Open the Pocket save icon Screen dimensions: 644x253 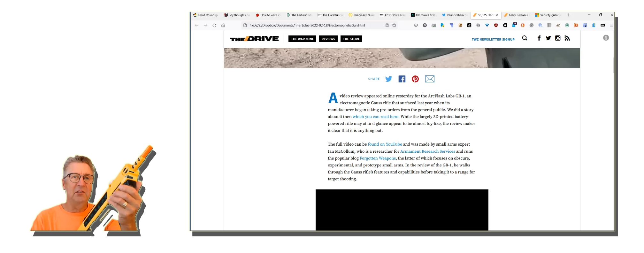click(416, 25)
